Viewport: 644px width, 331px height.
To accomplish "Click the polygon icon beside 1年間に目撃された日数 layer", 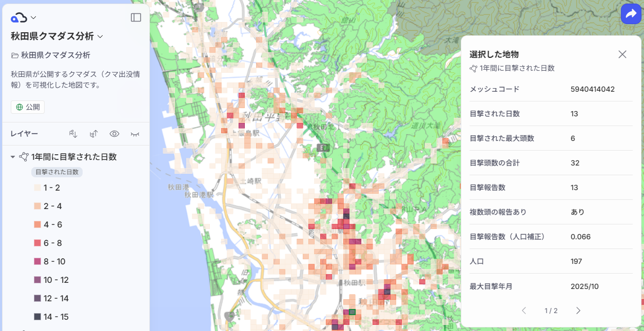I will 24,157.
